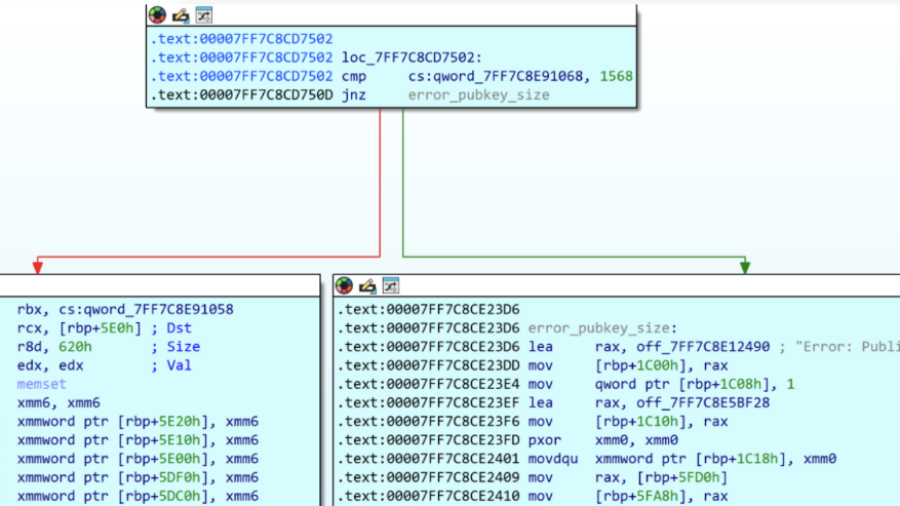
Task: Click address .text:00007FF7C8CD750D
Action: click(242, 95)
